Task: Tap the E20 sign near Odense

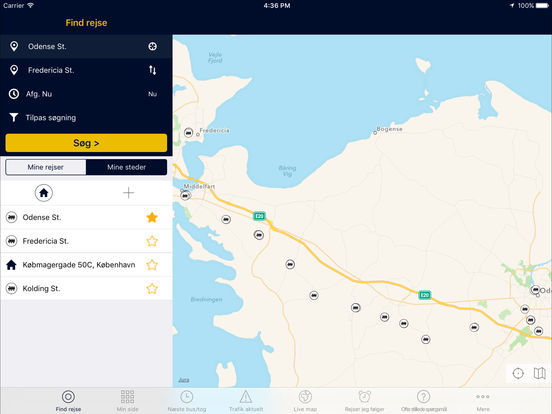Action: coord(425,295)
